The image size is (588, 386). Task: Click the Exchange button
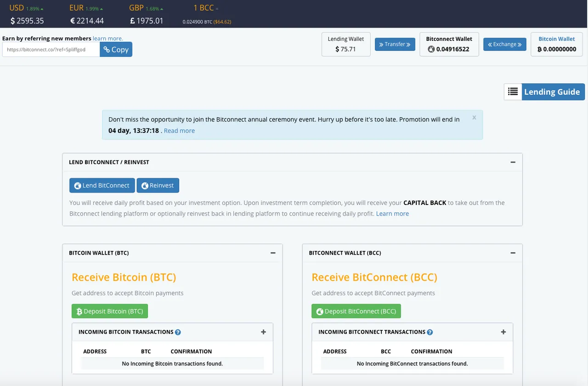(x=505, y=44)
